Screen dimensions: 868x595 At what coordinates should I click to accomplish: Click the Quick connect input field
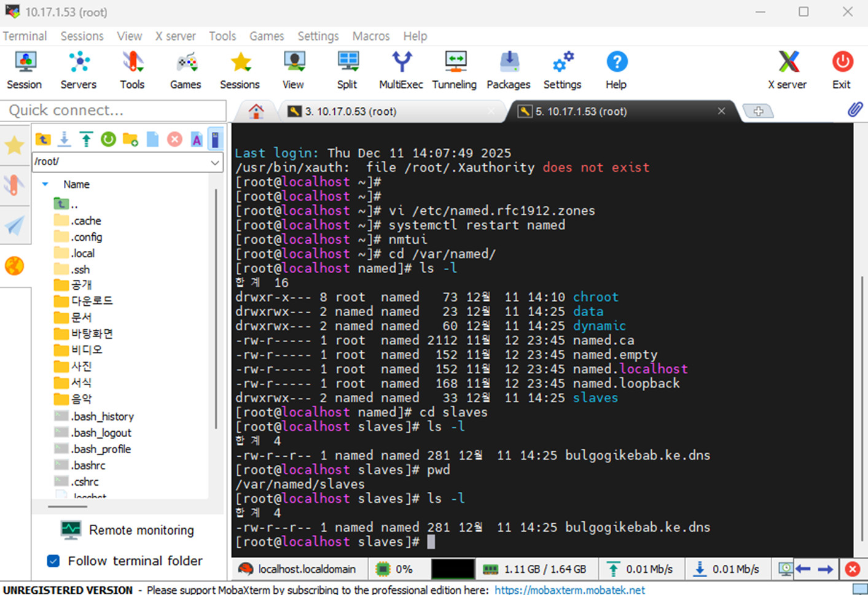click(x=114, y=111)
